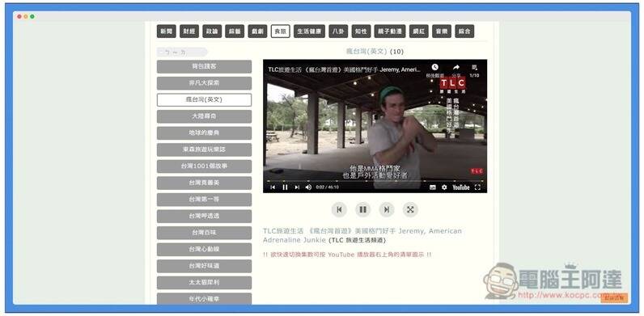Select 財經 category tab
The image size is (644, 316).
(189, 32)
